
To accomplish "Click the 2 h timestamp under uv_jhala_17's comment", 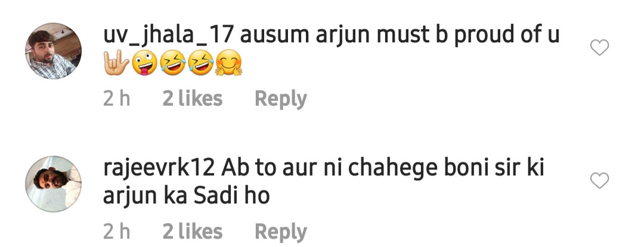I will (x=117, y=98).
